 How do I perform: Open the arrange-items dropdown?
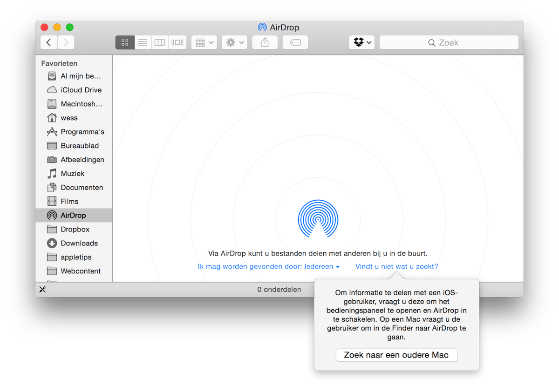tap(204, 42)
